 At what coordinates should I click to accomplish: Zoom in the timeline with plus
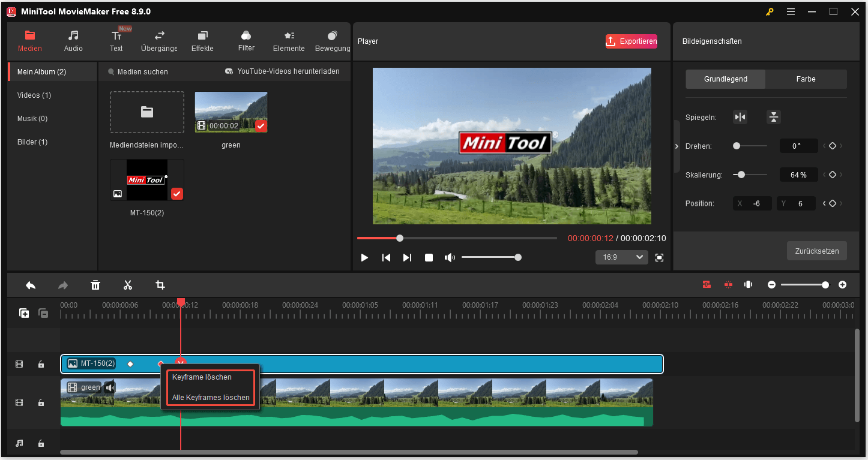click(842, 285)
